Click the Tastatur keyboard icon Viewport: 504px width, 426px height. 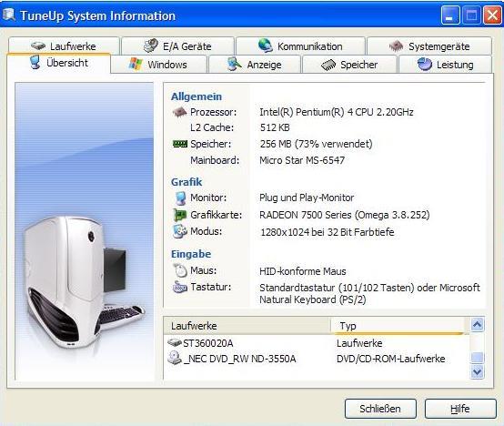point(180,287)
